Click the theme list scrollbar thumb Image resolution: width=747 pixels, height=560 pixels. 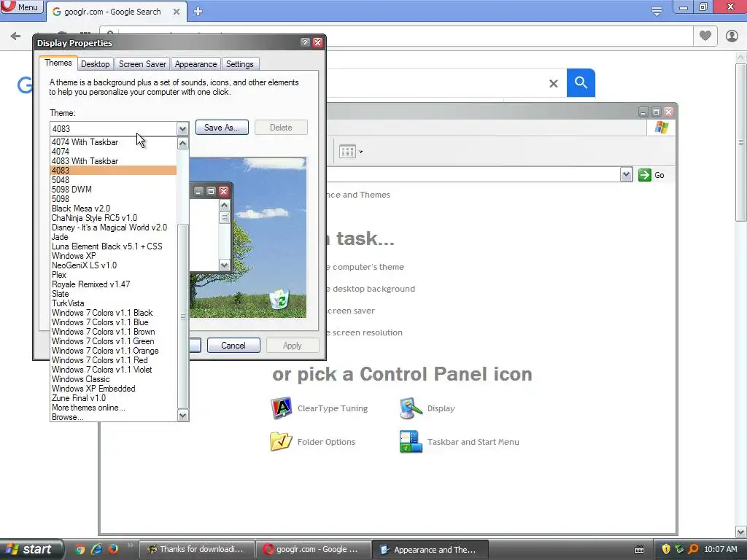(182, 316)
